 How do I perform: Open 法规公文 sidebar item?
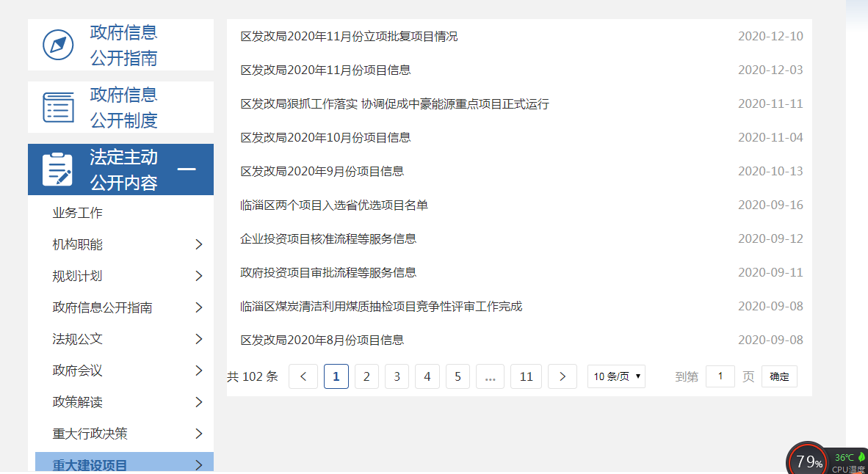click(78, 339)
